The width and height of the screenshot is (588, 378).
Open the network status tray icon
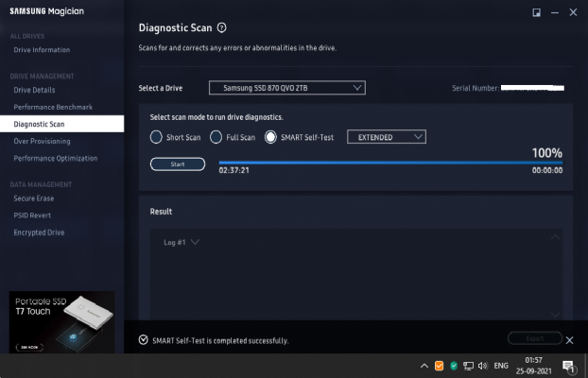[468, 366]
